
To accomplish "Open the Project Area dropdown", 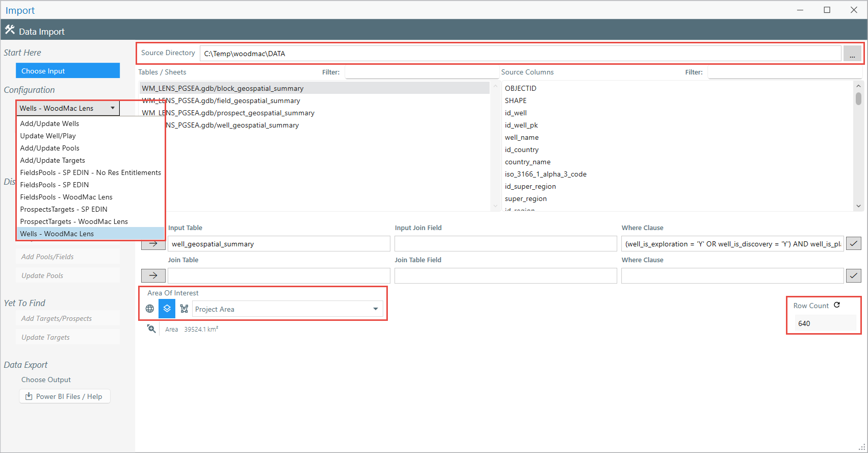I will coord(376,309).
